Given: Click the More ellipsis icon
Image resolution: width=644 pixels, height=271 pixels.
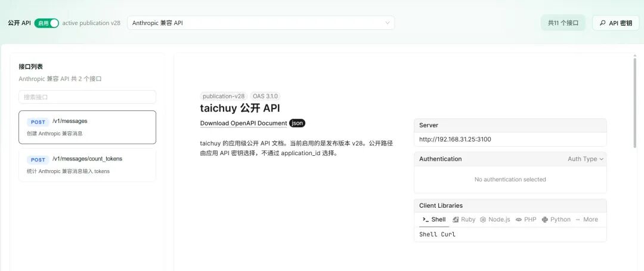Looking at the screenshot, I should pyautogui.click(x=578, y=220).
